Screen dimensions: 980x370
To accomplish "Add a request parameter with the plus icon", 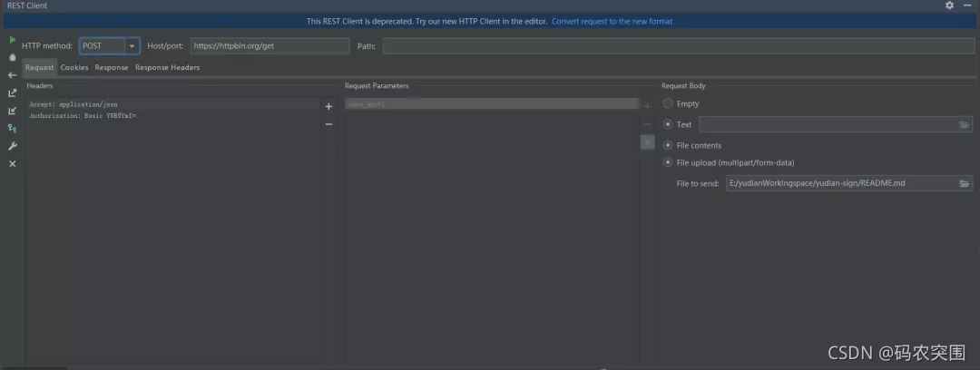I will point(648,106).
